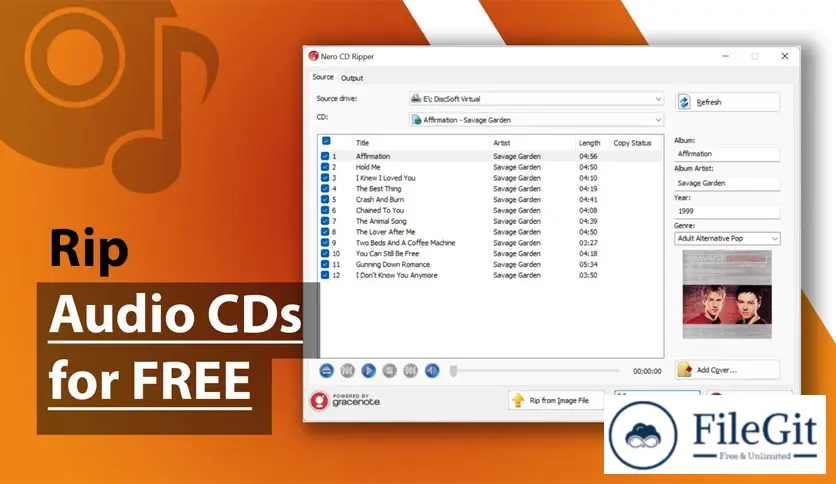Click the Gracenote logo
836x484 pixels.
point(345,401)
